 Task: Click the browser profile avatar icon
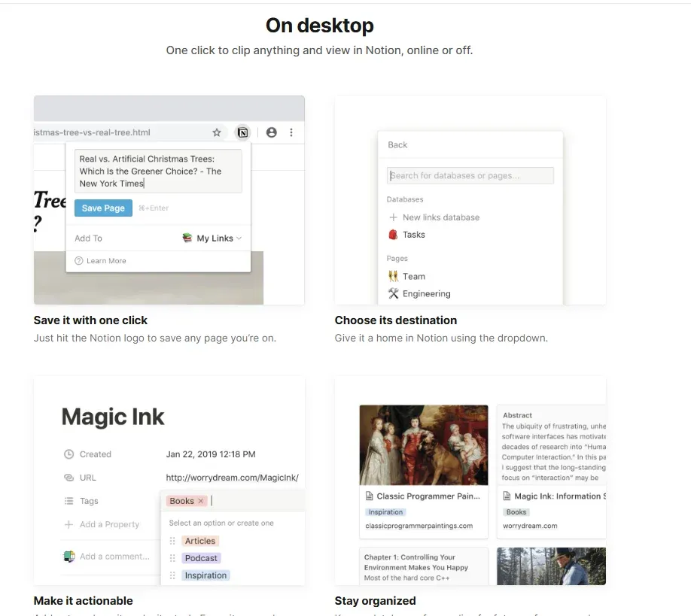pyautogui.click(x=271, y=132)
